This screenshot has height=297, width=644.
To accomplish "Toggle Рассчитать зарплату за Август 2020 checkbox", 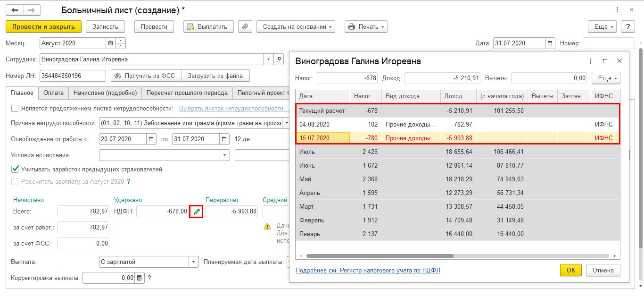I will pos(15,181).
